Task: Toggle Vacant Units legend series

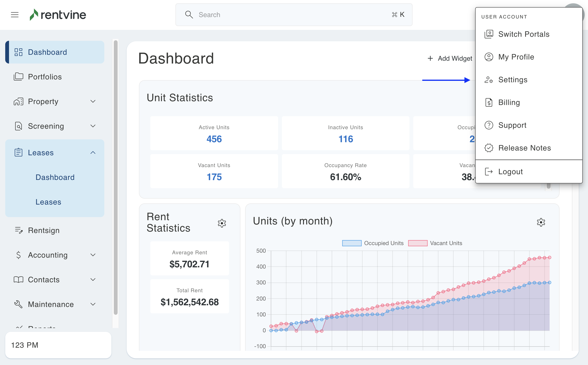Action: [x=435, y=243]
